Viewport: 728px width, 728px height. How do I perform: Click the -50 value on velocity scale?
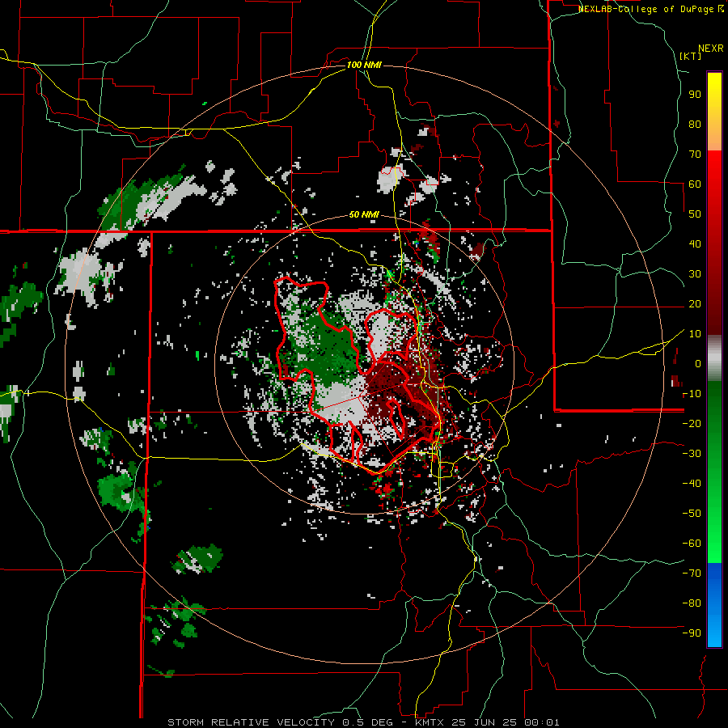[692, 514]
